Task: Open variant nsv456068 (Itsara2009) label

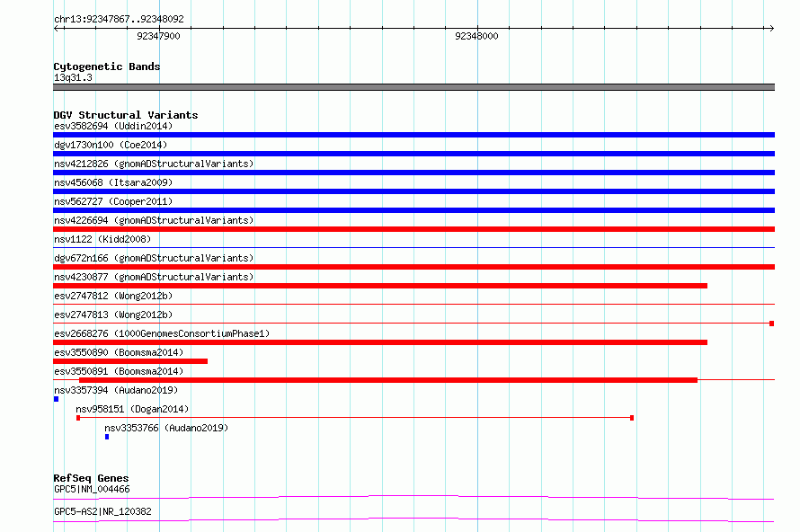Action: [113, 182]
